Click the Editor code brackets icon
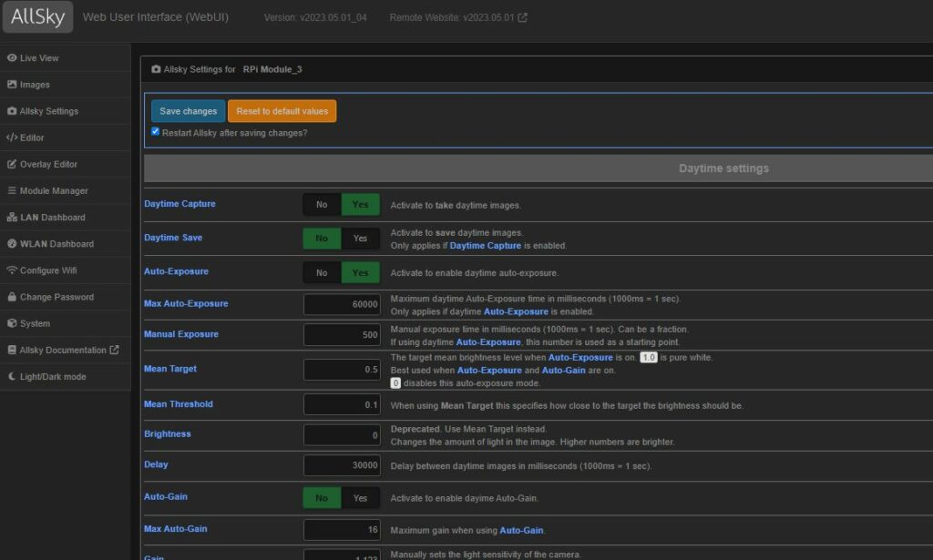Screen dimensions: 933x560 (x=12, y=137)
